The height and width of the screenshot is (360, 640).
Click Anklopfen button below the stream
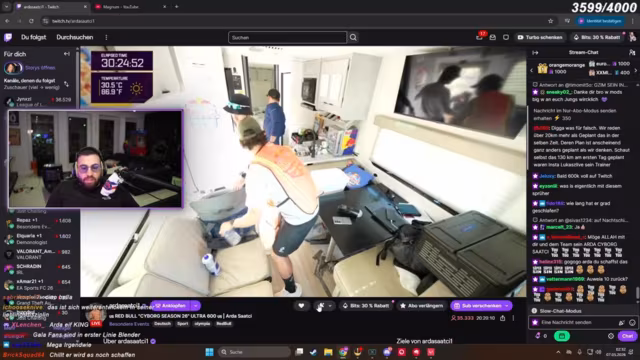pos(171,306)
